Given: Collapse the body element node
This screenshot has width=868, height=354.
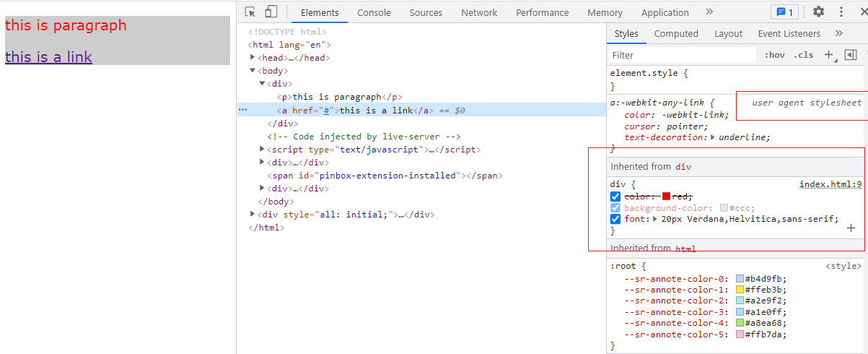Looking at the screenshot, I should tap(253, 71).
